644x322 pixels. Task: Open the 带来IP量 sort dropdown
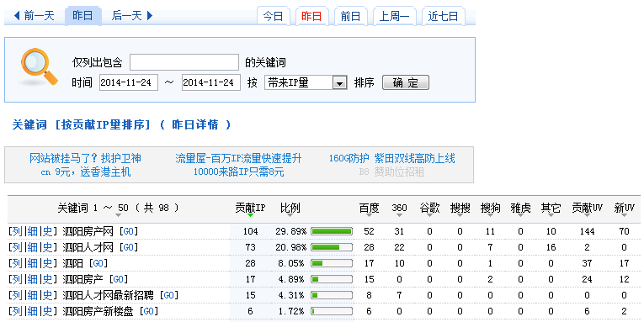click(306, 82)
